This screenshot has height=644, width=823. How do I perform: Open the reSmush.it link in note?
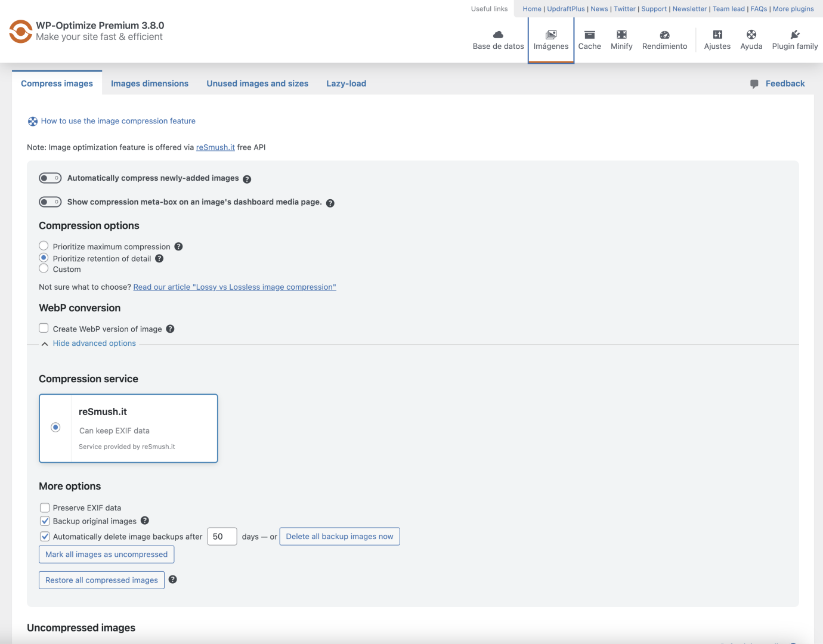tap(215, 147)
